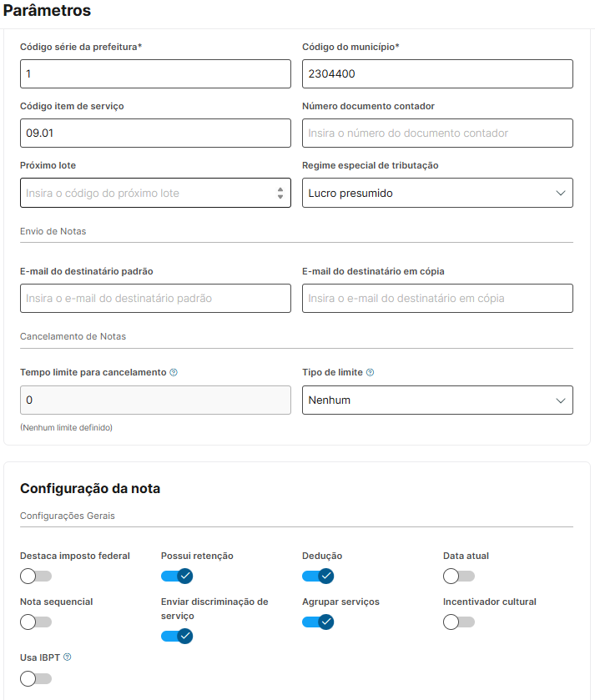Click help icon next to Tipo de limite
The image size is (595, 700).
[370, 373]
